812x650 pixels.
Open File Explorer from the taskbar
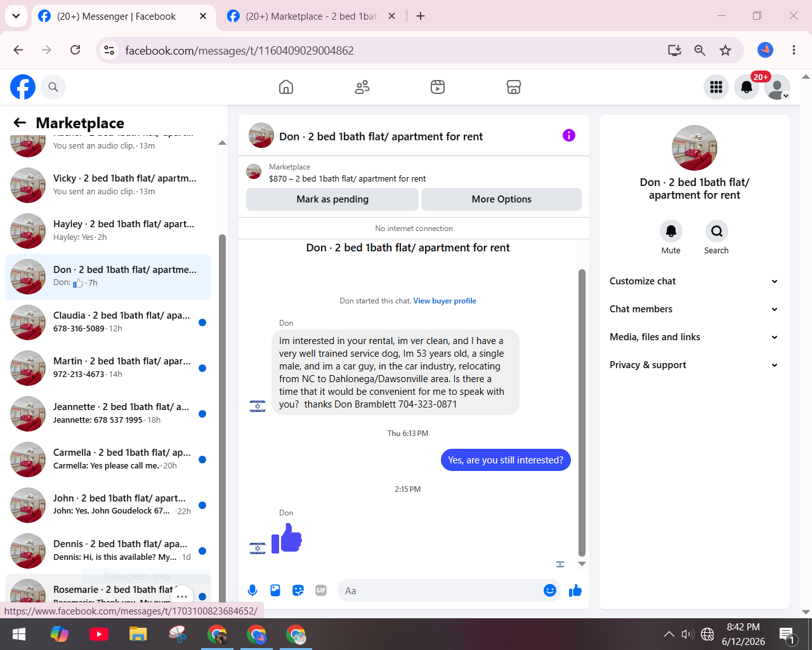[x=138, y=634]
